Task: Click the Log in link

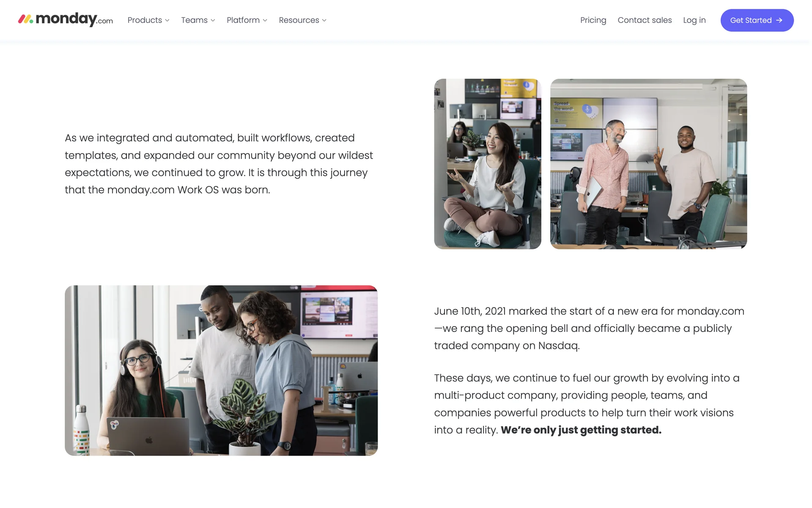Action: coord(694,20)
